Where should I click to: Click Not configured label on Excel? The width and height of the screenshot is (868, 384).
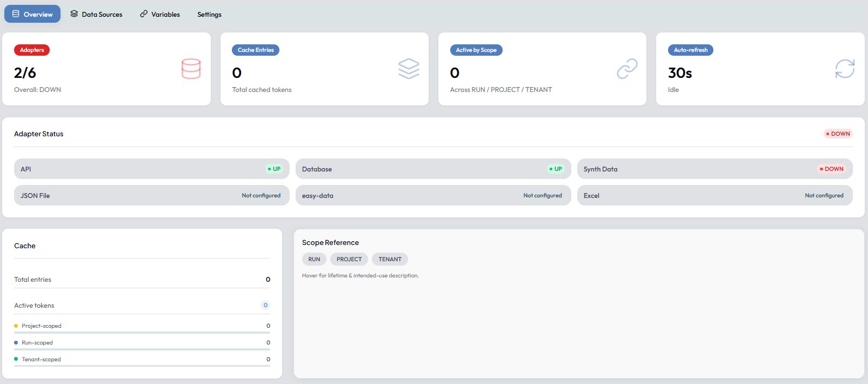point(824,195)
